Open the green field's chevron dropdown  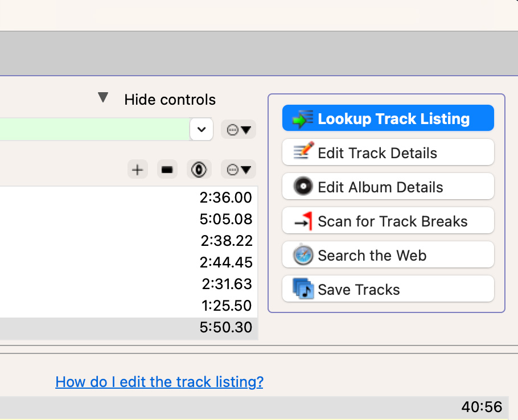coord(201,130)
